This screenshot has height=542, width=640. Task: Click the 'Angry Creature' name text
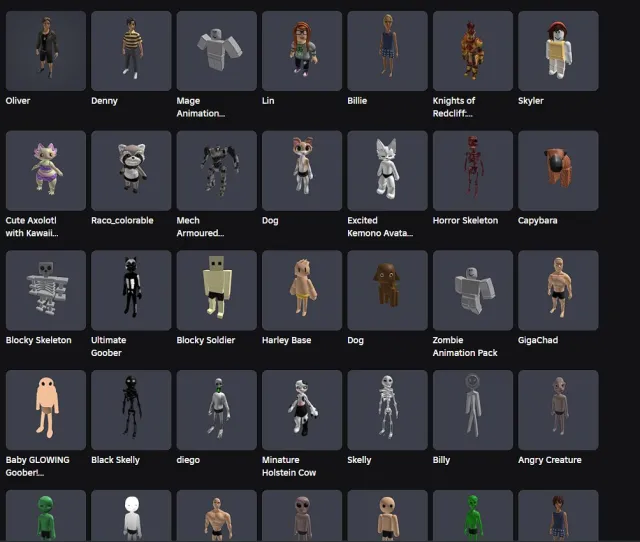click(550, 460)
